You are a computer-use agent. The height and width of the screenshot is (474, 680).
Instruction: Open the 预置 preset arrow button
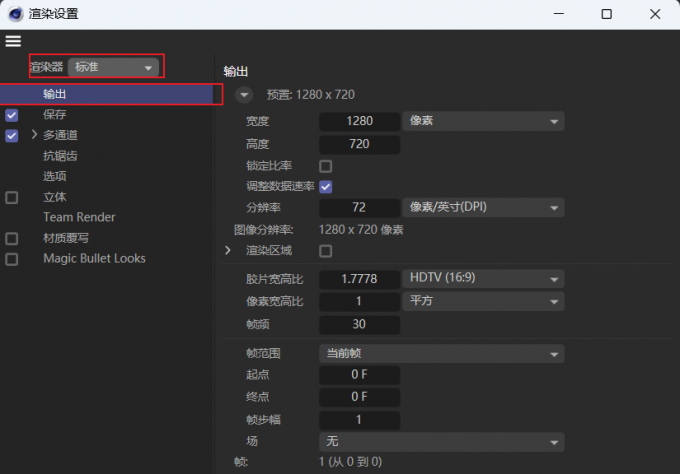click(x=244, y=95)
